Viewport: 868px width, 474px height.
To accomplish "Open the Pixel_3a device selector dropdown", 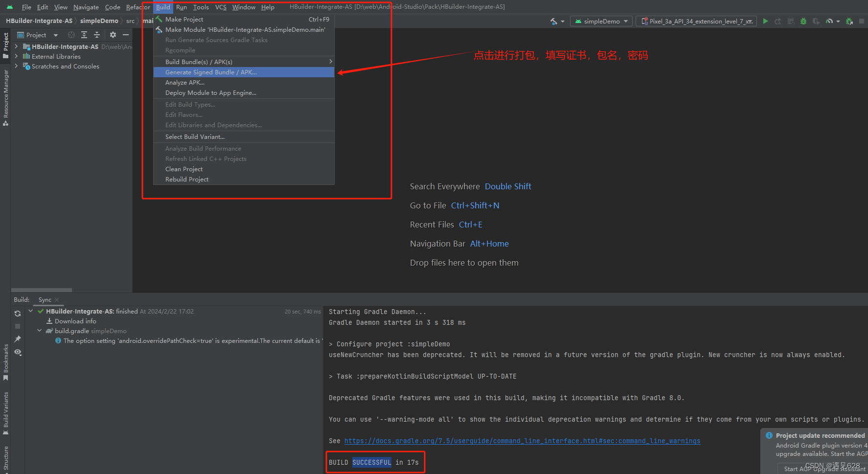I will 696,21.
